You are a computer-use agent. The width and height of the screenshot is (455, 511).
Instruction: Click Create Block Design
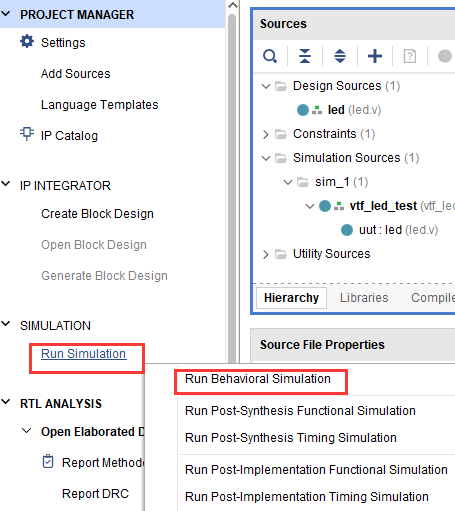(97, 214)
